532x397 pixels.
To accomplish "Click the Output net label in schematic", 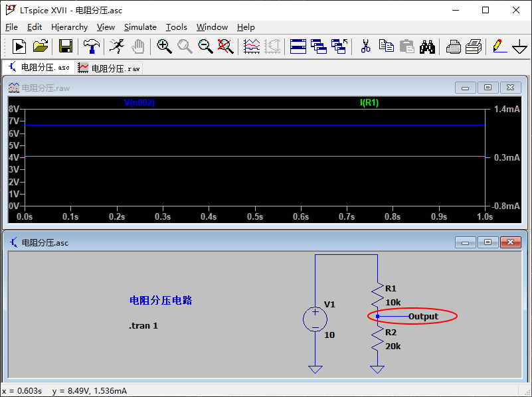I will tap(423, 317).
